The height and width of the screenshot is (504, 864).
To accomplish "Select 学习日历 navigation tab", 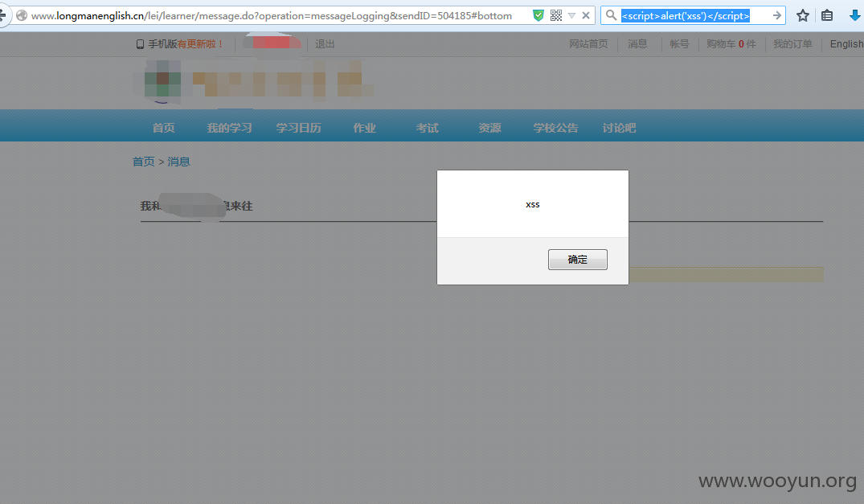I will click(299, 128).
